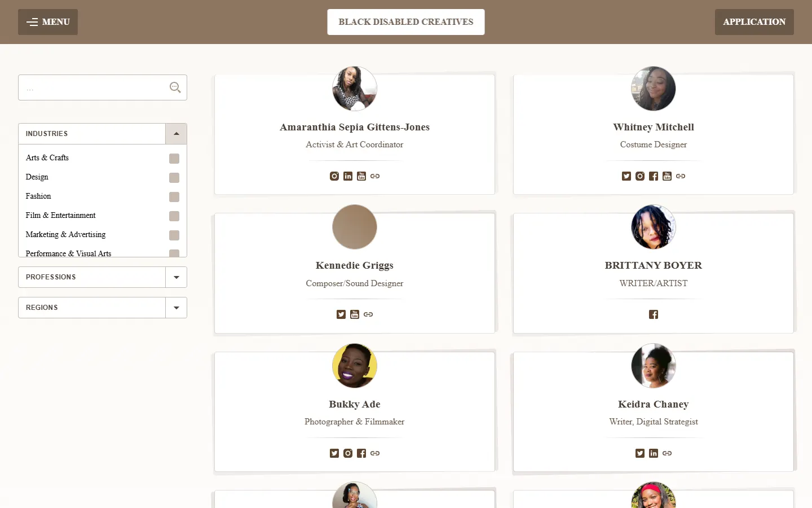Open Brittany Boyer's Facebook icon
The width and height of the screenshot is (812, 508).
tap(654, 314)
